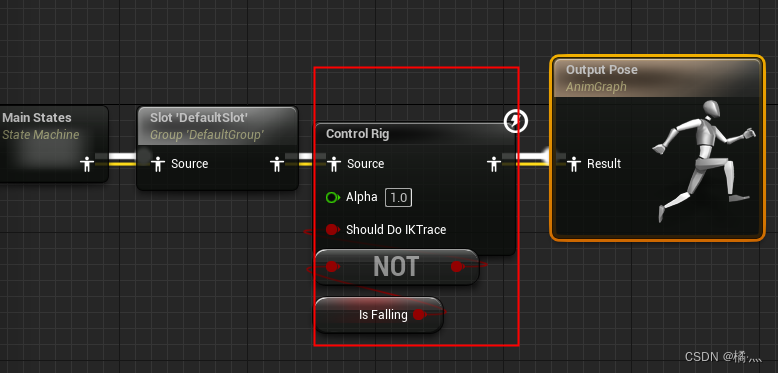The width and height of the screenshot is (778, 373).
Task: Click the 'Result' label on Output Pose
Action: coord(604,164)
